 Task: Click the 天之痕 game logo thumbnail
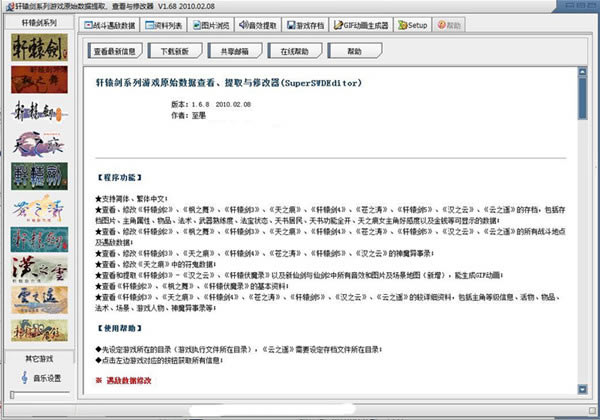click(38, 144)
